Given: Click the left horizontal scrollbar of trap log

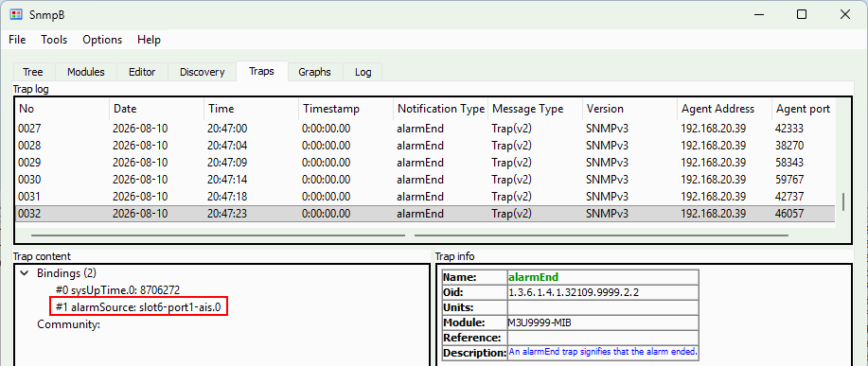Looking at the screenshot, I should (218, 235).
